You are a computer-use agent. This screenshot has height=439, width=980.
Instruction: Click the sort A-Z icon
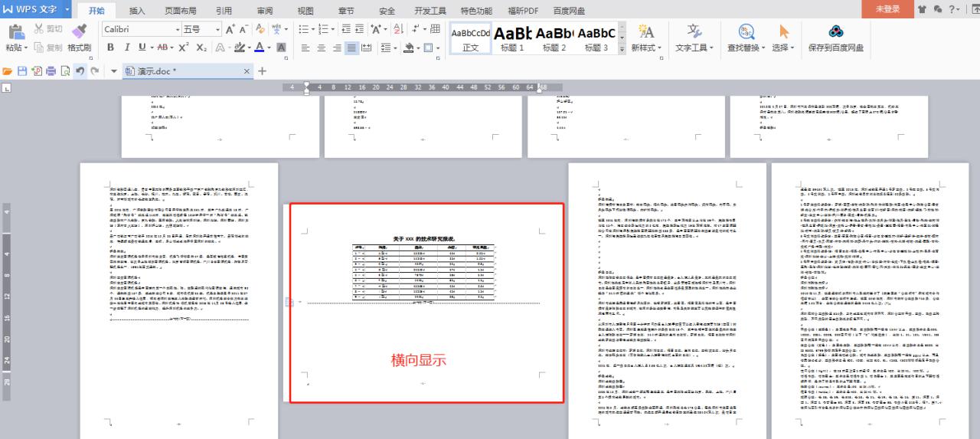[398, 29]
